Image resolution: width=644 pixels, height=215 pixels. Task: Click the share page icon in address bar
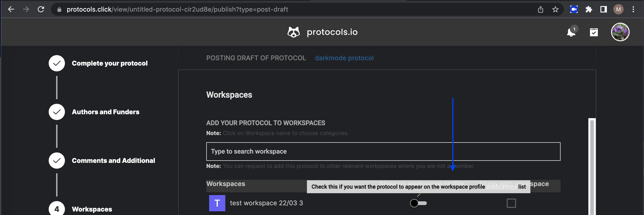coord(541,9)
